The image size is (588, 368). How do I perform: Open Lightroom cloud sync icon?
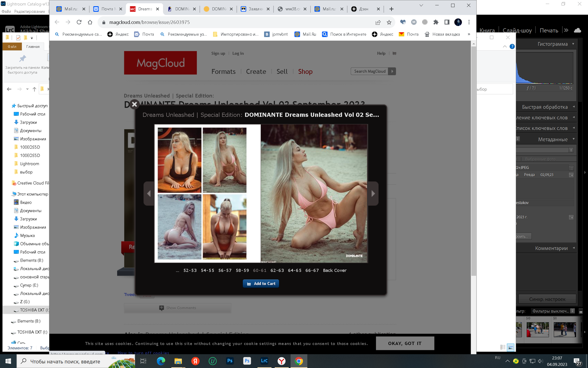577,30
